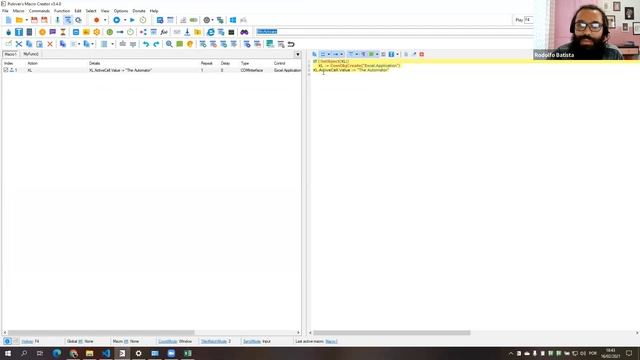Click the Timer clock icon in top toolbar

click(142, 20)
